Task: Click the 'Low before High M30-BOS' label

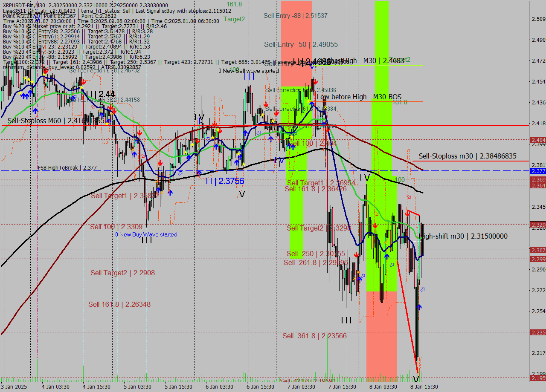Action: pos(359,97)
